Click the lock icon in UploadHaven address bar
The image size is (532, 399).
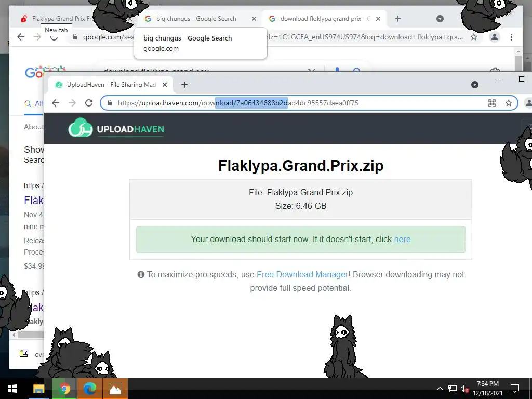coord(110,103)
